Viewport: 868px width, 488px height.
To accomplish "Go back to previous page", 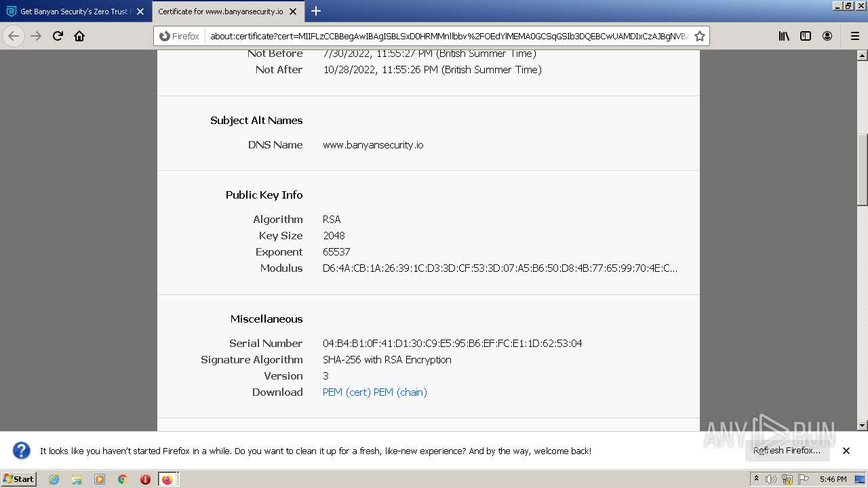I will pos(14,36).
